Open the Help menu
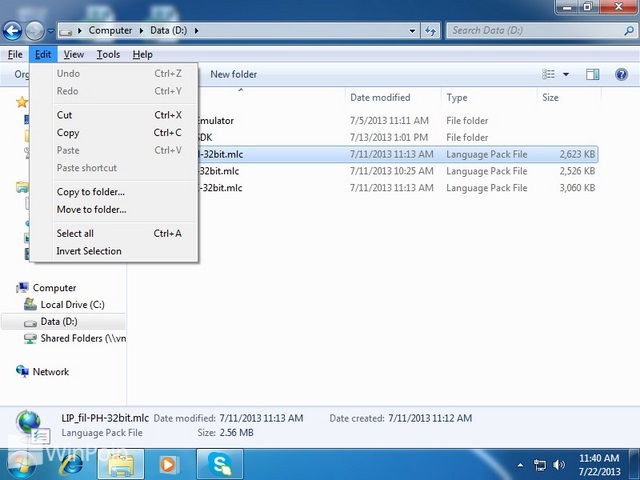The width and height of the screenshot is (640, 480). pyautogui.click(x=142, y=54)
